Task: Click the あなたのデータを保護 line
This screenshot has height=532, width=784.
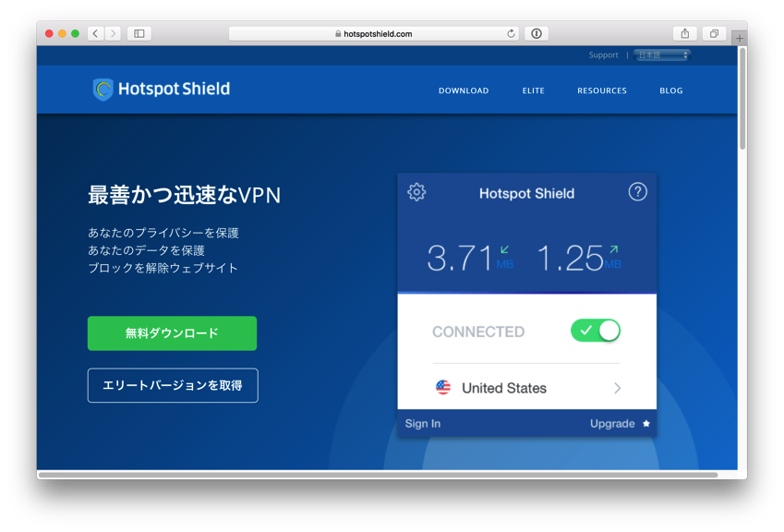Action: (x=146, y=250)
